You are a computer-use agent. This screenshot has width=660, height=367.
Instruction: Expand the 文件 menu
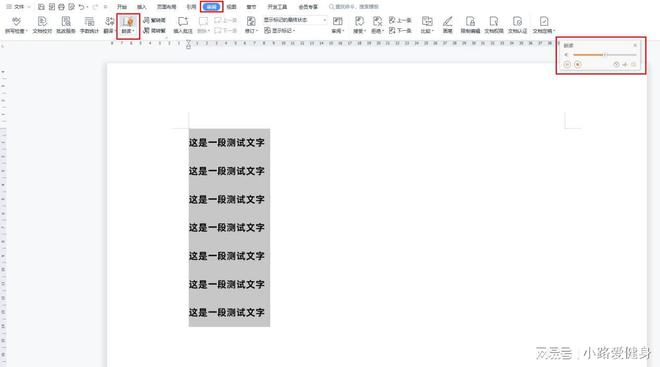click(x=16, y=7)
